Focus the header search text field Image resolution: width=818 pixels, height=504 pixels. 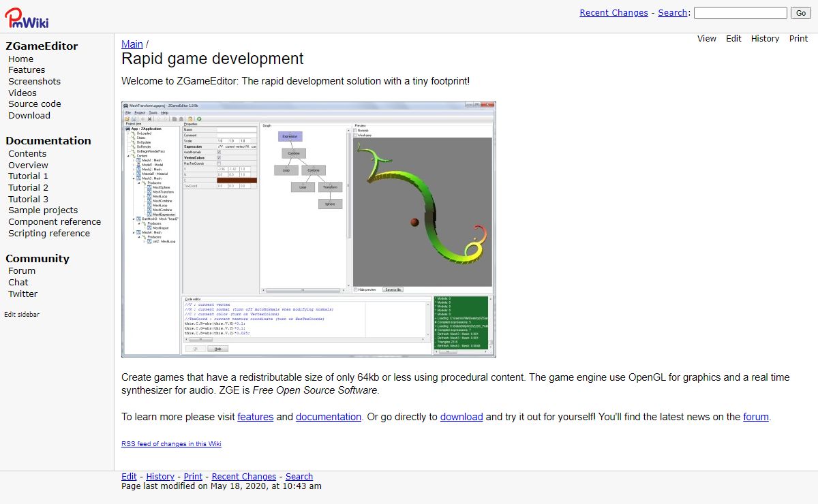[740, 13]
